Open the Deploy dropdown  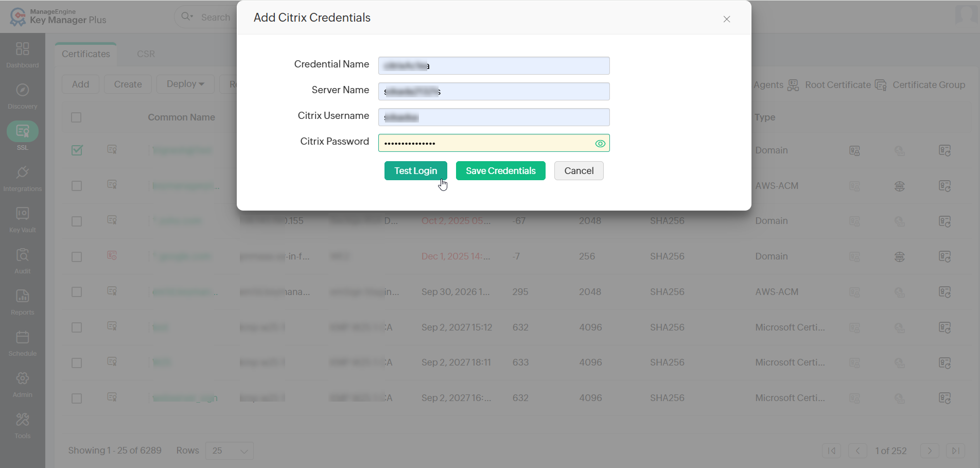(185, 84)
